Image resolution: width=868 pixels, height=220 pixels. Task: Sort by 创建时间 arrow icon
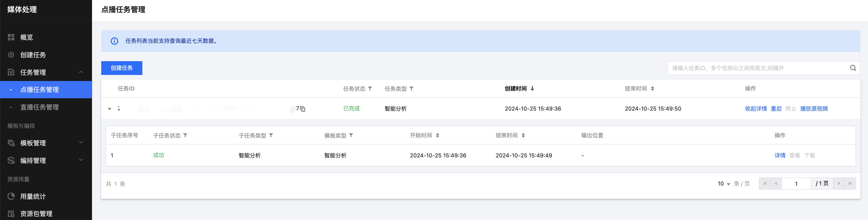tap(532, 88)
